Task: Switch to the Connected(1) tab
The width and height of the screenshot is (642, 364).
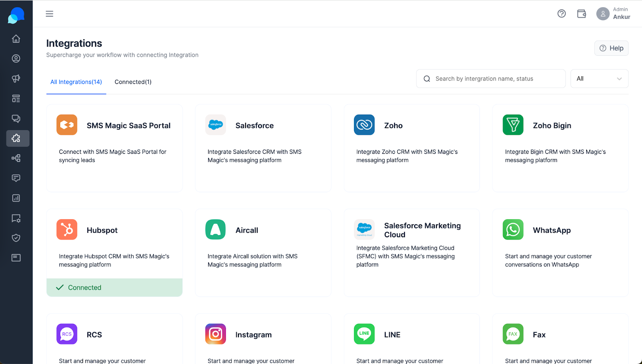Action: pos(133,82)
